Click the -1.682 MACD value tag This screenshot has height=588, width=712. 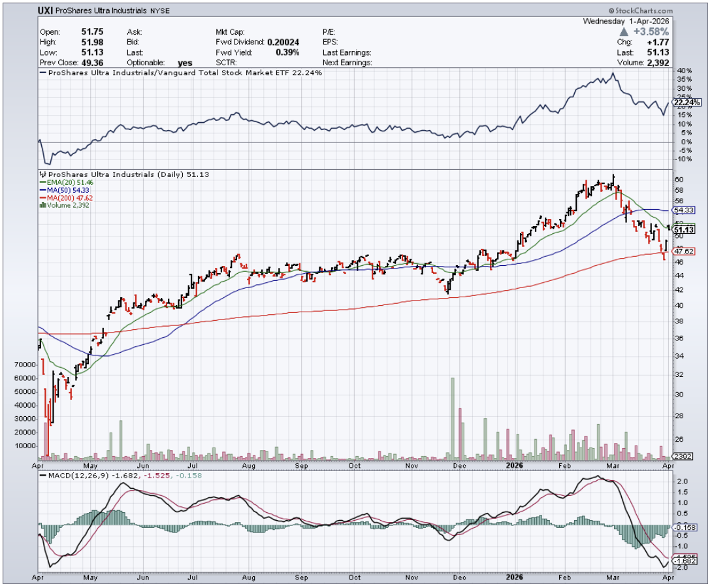click(683, 561)
